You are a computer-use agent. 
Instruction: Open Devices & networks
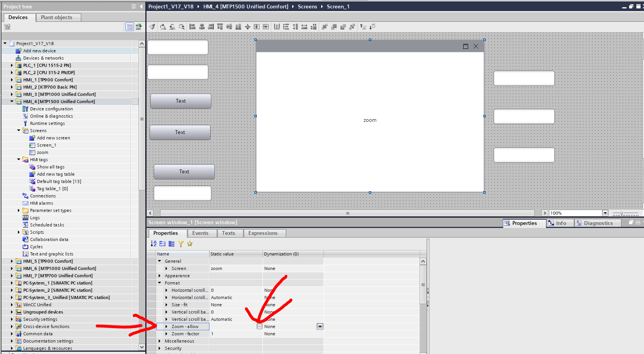(x=43, y=58)
